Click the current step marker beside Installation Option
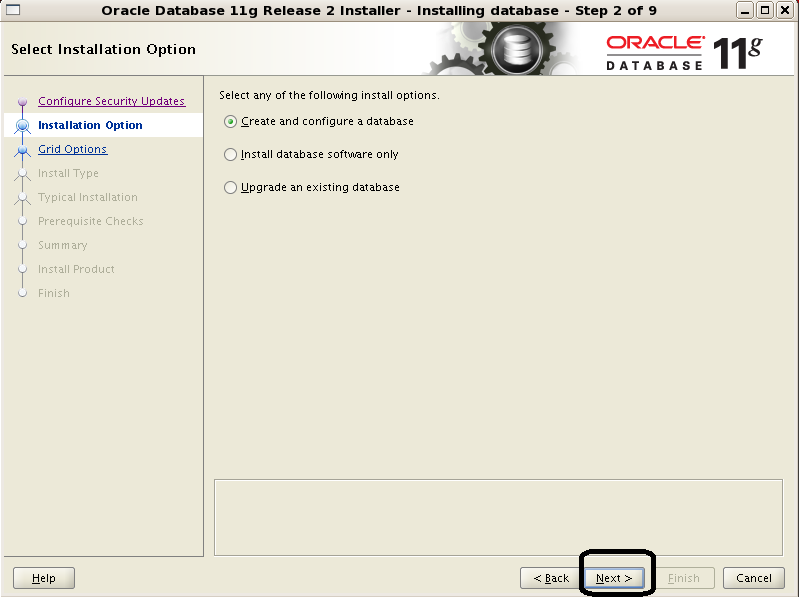This screenshot has width=799, height=597. 23,126
